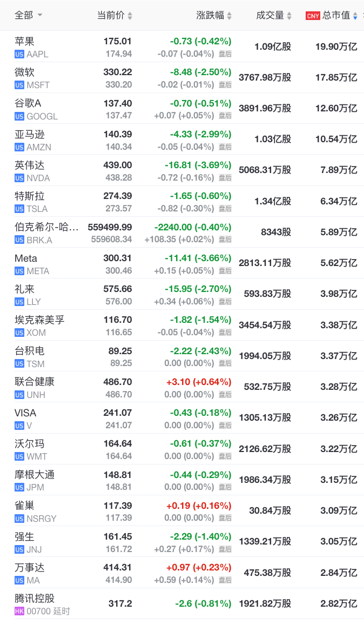
Task: Click the 成交量 column header text
Action: (270, 16)
